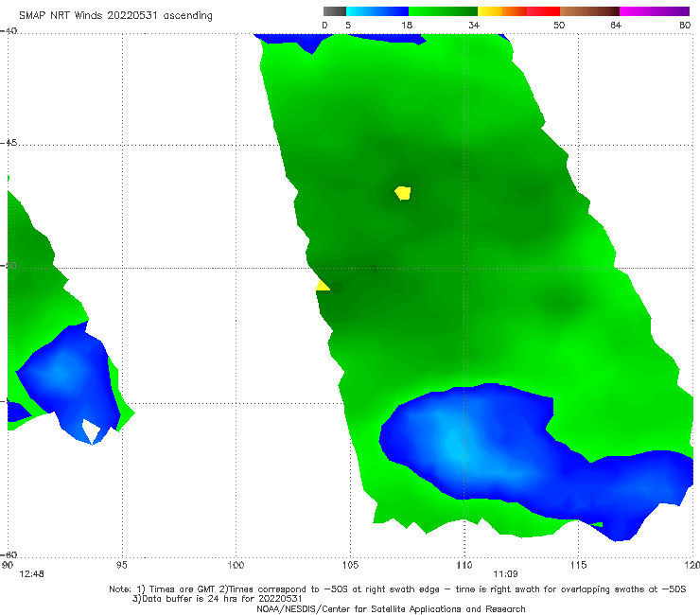Image resolution: width=700 pixels, height=615 pixels.
Task: Click the yellow triangle at the swath's western edge
Action: coord(323,286)
